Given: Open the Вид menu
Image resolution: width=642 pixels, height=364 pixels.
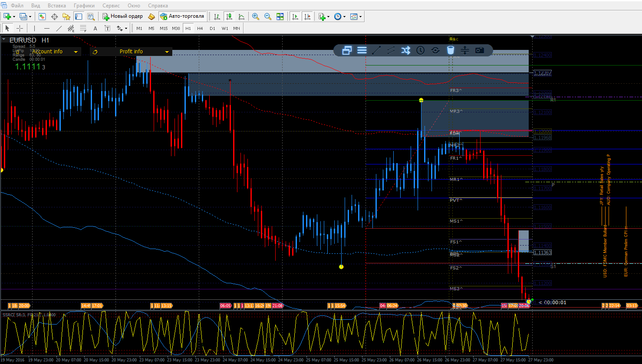Looking at the screenshot, I should (36, 6).
